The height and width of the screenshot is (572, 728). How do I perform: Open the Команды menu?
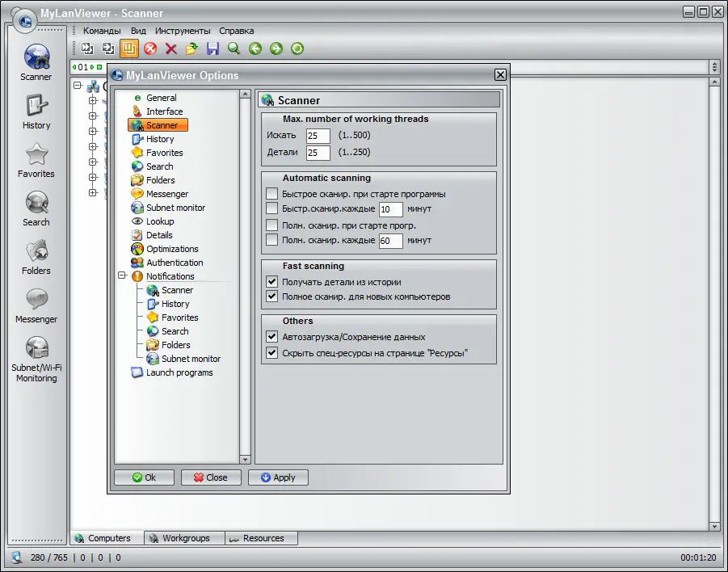click(x=102, y=31)
